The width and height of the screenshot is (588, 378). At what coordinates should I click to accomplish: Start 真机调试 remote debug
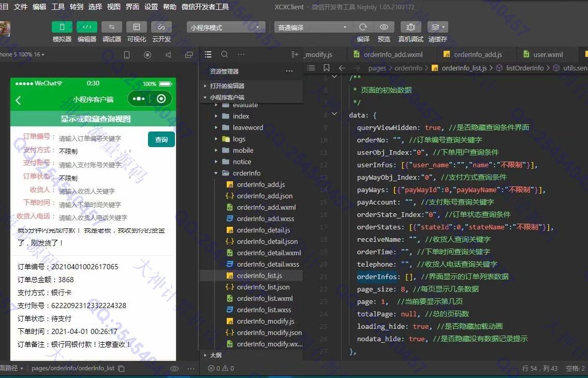411,27
